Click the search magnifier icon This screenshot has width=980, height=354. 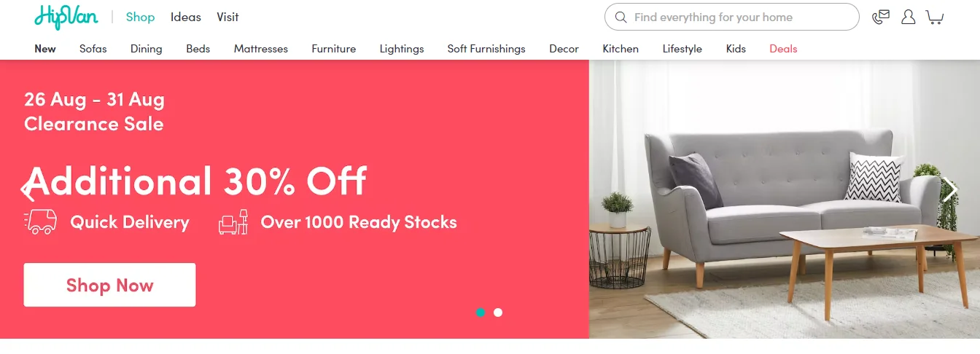(x=621, y=17)
